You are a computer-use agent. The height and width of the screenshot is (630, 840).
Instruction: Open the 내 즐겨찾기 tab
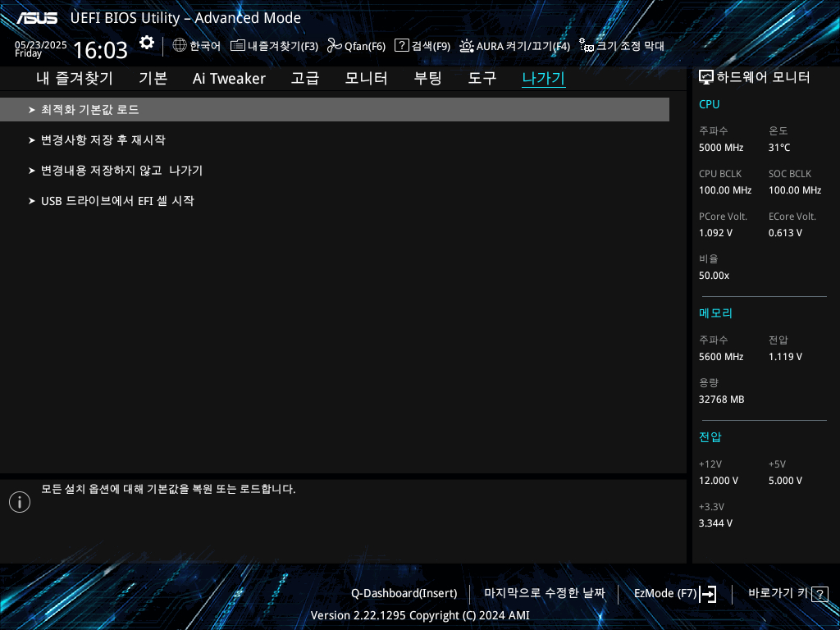(75, 79)
